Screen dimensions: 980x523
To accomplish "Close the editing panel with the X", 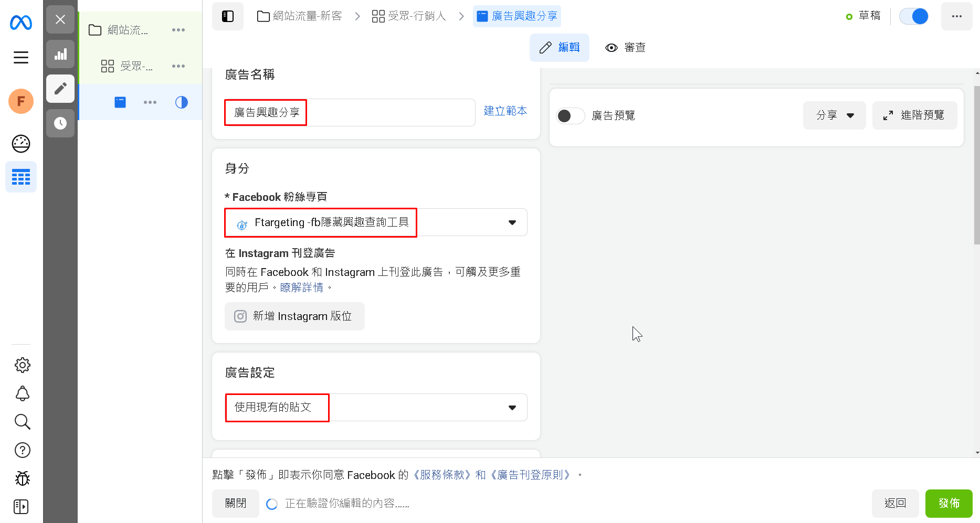I will [x=60, y=19].
